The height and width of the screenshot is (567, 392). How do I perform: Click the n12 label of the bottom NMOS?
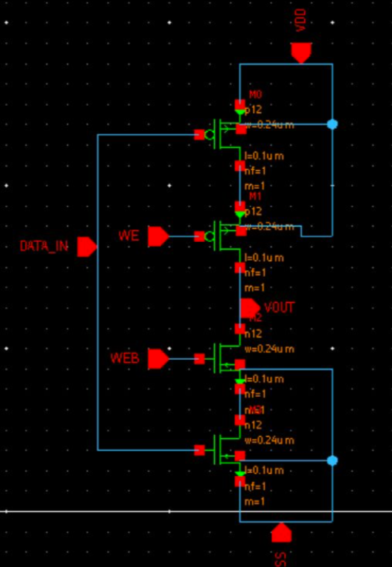[x=254, y=425]
